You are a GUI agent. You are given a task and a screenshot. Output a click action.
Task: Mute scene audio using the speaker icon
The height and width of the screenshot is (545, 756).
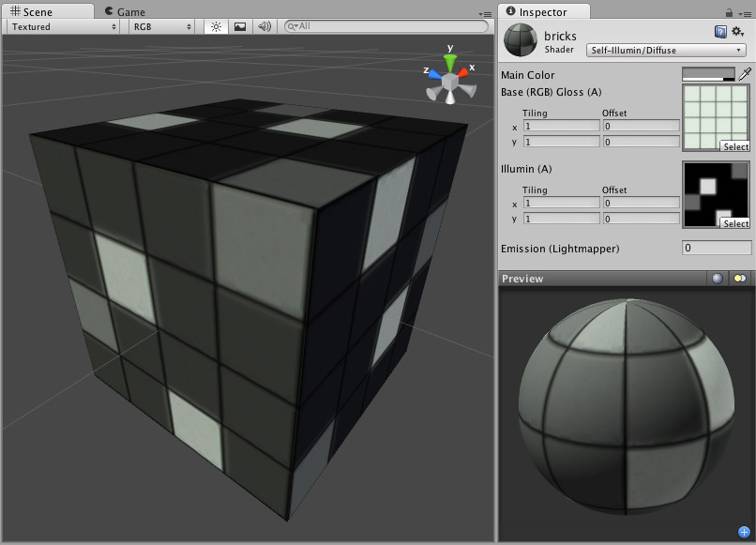[x=265, y=27]
